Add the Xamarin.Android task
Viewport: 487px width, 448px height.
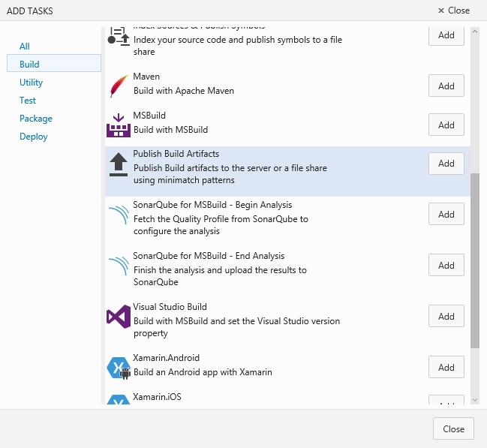point(446,367)
